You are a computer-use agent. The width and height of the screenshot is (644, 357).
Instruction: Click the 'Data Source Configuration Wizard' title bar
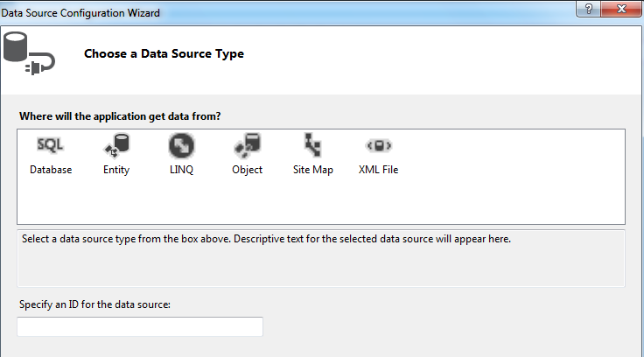(x=262, y=12)
